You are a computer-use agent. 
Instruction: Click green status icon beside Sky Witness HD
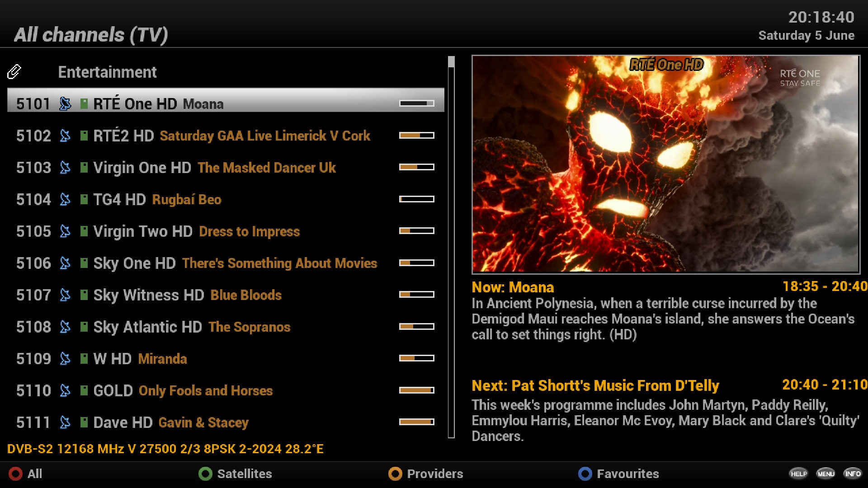(x=84, y=295)
